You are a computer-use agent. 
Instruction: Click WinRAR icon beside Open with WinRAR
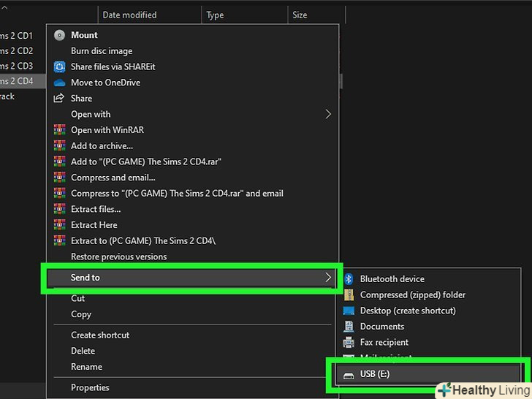tap(59, 130)
